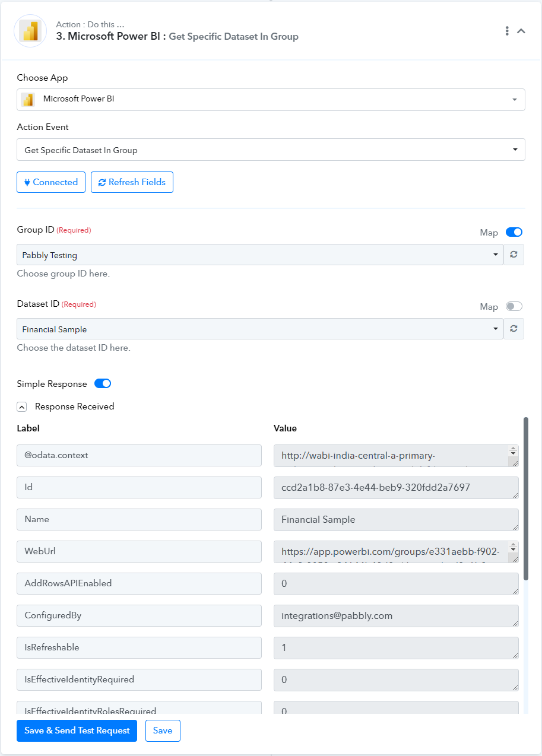Viewport: 542px width, 756px height.
Task: Open the three-dot options menu
Action: click(507, 31)
